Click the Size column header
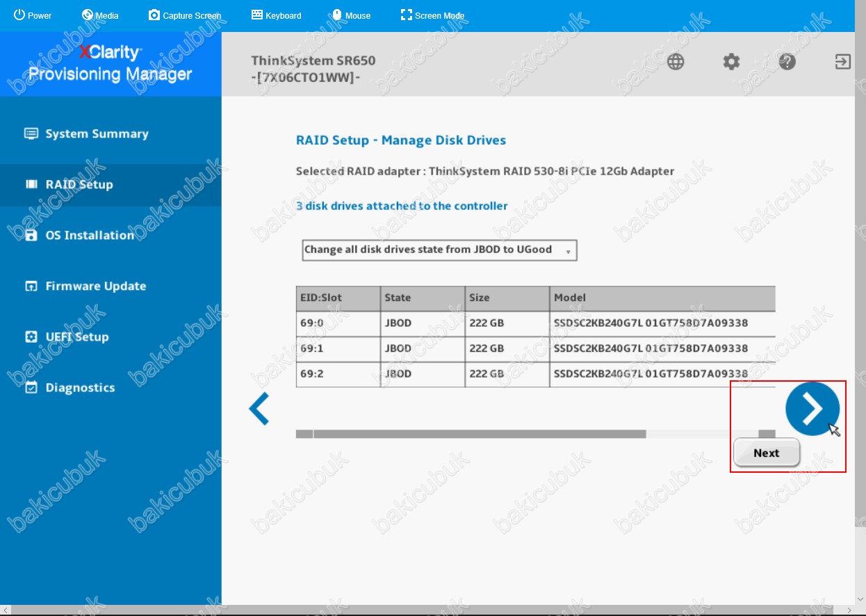 (507, 298)
